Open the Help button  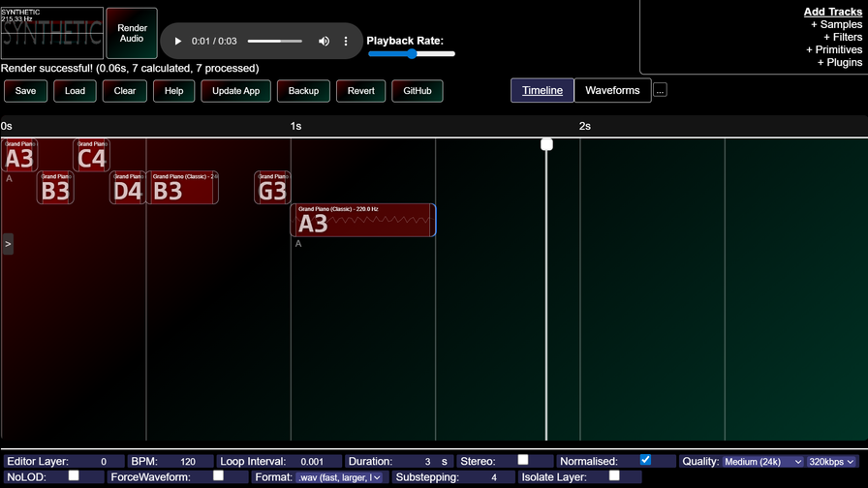(x=173, y=91)
